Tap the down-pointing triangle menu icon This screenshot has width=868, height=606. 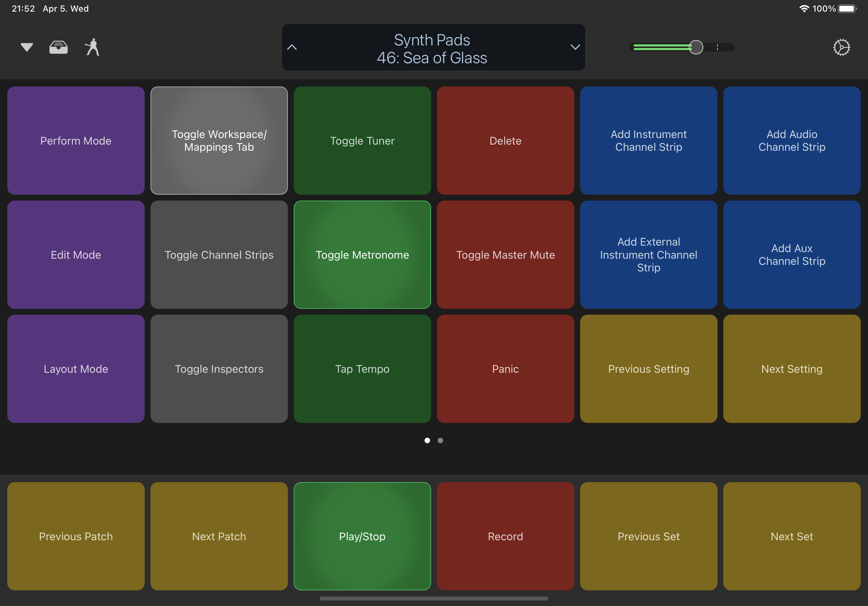click(27, 47)
